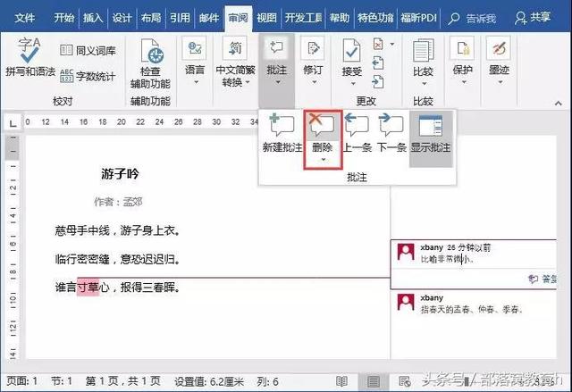Switch to web layout view icon
Image resolution: width=572 pixels, height=392 pixels.
405,381
